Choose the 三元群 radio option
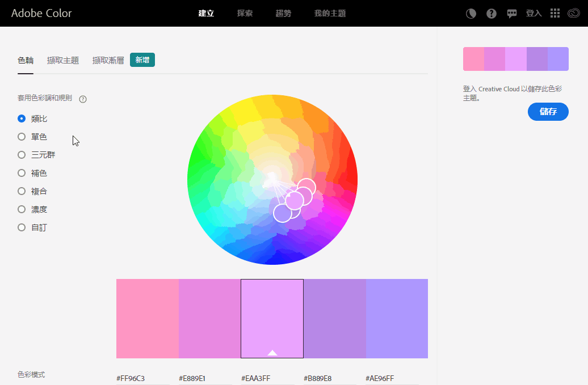Screen dimensions: 588x385 tap(22, 155)
